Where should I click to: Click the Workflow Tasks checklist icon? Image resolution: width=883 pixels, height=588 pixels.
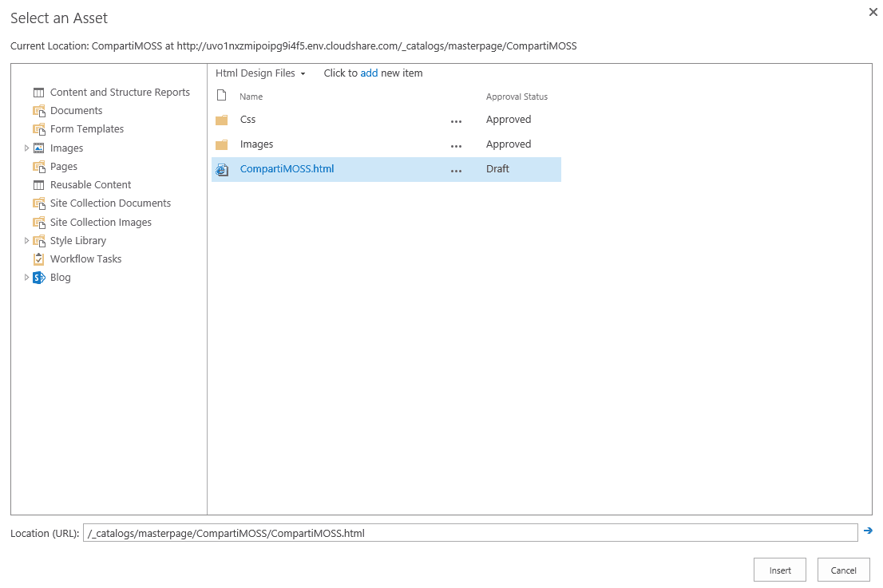click(x=38, y=258)
